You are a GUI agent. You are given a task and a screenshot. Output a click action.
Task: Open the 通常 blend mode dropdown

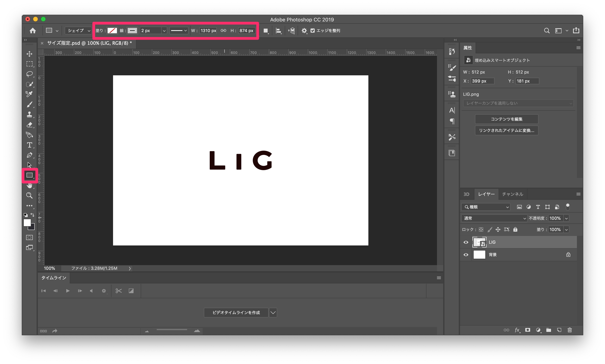pos(494,218)
